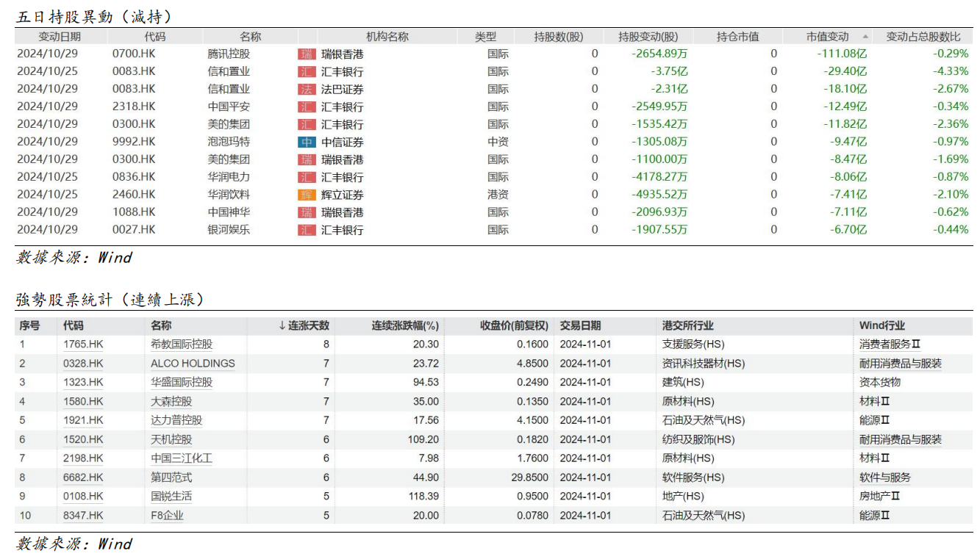
Task: Click the down arrow before 连涨天数 header
Action: [x=282, y=325]
